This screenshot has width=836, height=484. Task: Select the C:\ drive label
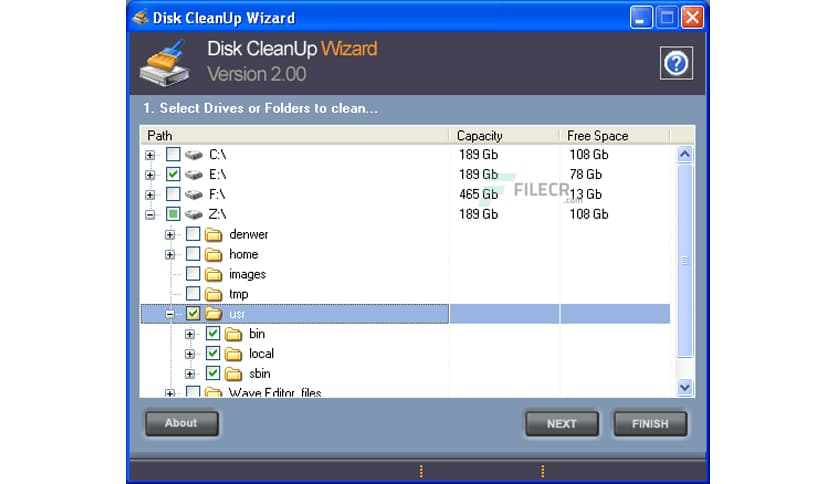218,155
